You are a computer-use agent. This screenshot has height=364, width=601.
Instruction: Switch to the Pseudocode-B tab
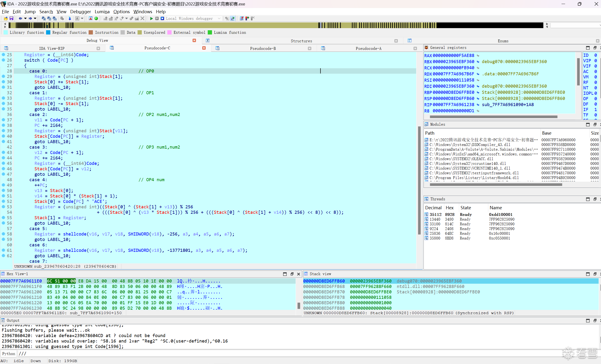coord(263,48)
